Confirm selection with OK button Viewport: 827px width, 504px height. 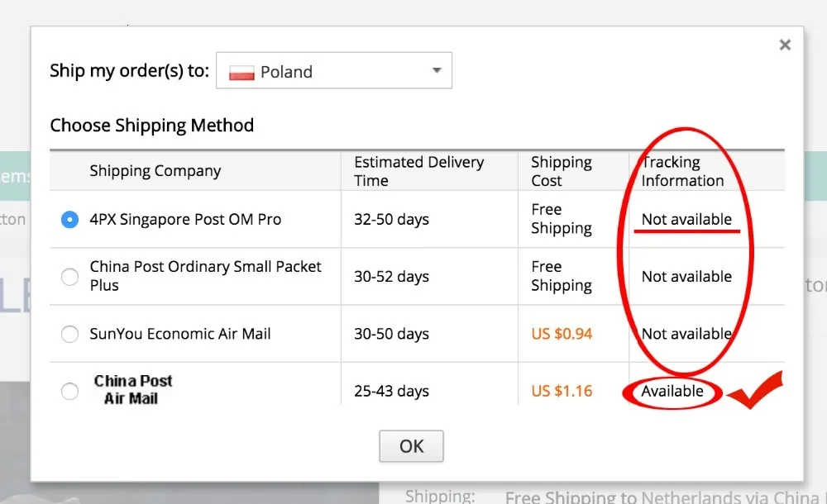(x=411, y=446)
